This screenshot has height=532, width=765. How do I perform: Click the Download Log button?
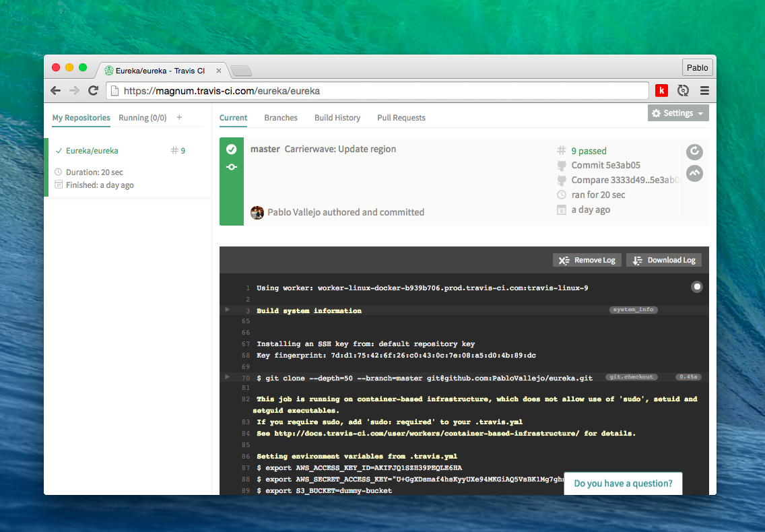(x=664, y=260)
